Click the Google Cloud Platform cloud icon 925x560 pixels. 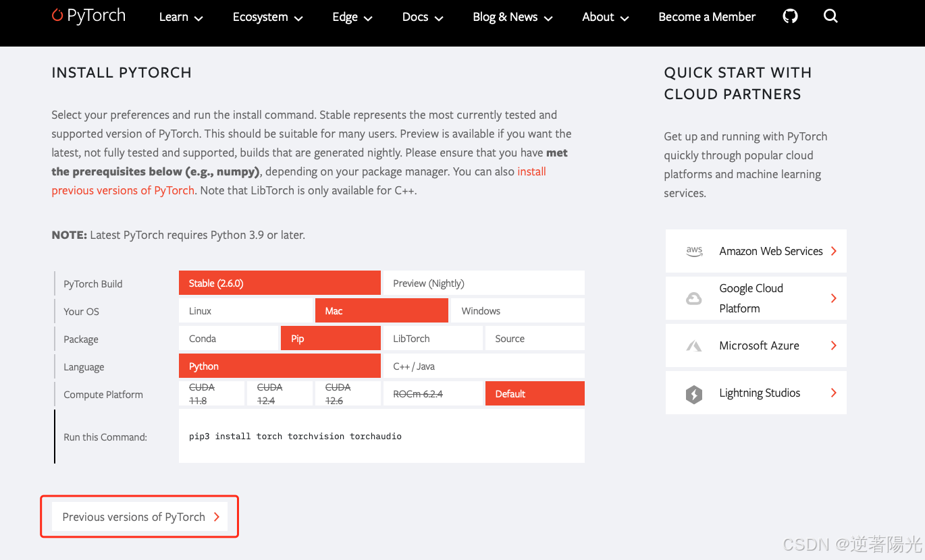click(x=694, y=298)
